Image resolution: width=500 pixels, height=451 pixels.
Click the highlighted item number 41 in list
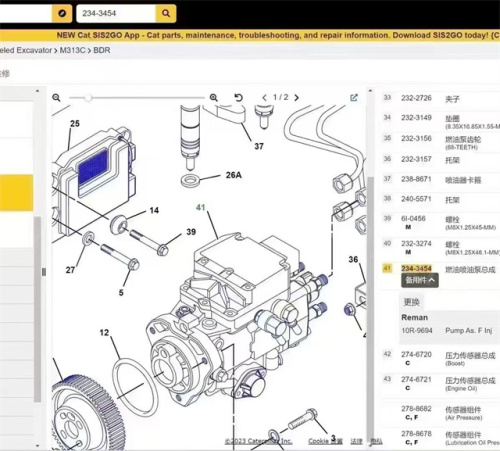(387, 268)
